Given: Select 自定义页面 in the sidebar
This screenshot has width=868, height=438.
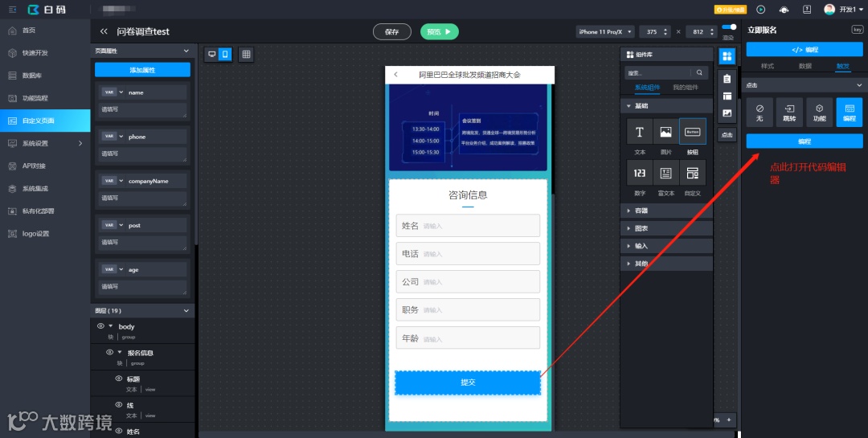Looking at the screenshot, I should [45, 121].
